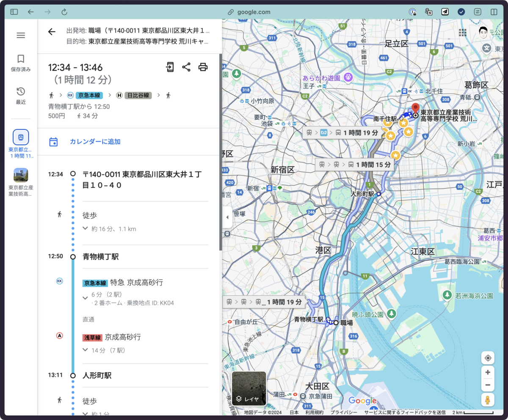This screenshot has width=508, height=420.
Task: Print the route directions
Action: click(x=203, y=67)
